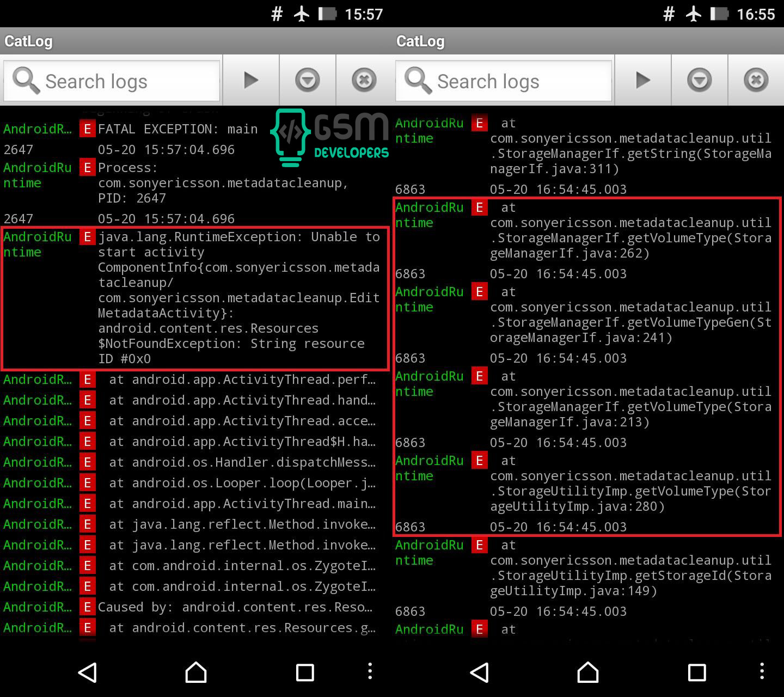
Task: Select log line android.content.res.Resources.g...
Action: point(196,628)
